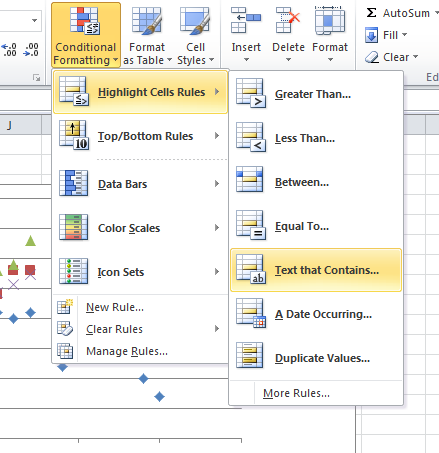This screenshot has height=453, width=439.
Task: Expand the Top/Bottom Rules submenu arrow
Action: click(x=217, y=136)
